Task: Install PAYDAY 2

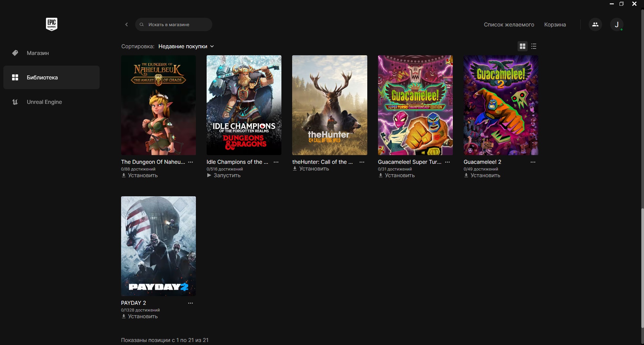Action: (x=140, y=316)
